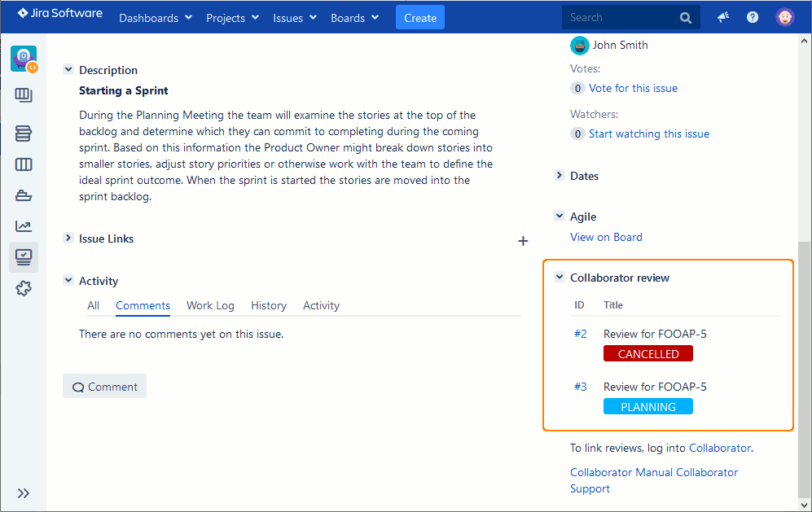
Task: Open the user profile avatar menu
Action: pos(785,17)
